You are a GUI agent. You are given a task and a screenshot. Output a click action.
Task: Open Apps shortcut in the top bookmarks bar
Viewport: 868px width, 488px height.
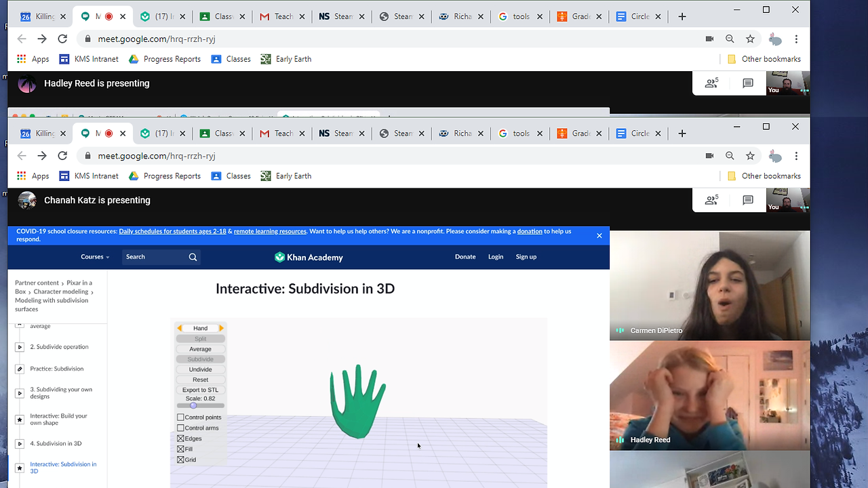click(33, 59)
